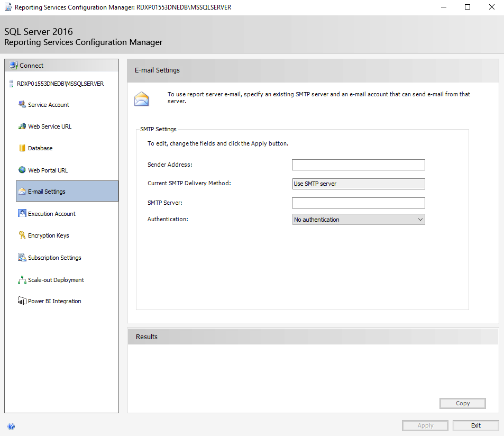Click the Current SMTP Delivery Method field
Image resolution: width=504 pixels, height=436 pixels.
pos(359,184)
